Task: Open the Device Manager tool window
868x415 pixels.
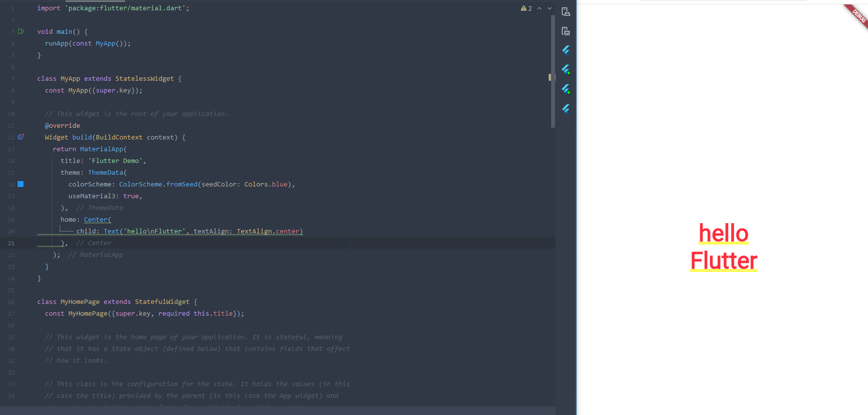Action: 566,12
